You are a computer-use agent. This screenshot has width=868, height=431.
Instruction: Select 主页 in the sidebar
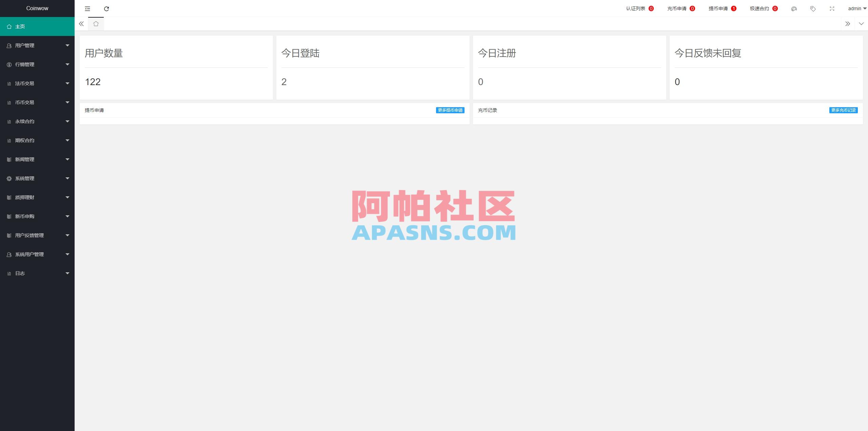pyautogui.click(x=37, y=26)
